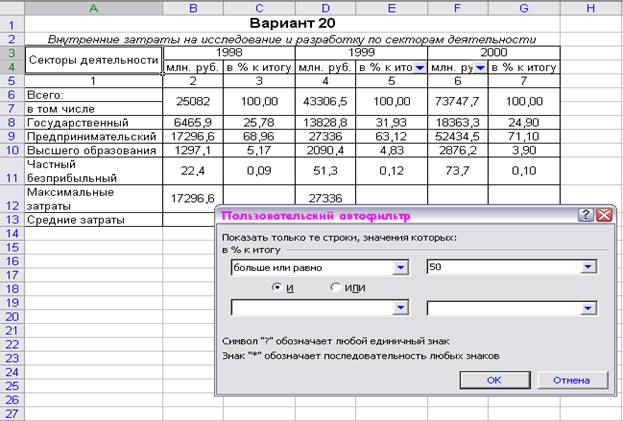Click the cell with value 6465,9
The image size is (623, 421).
pos(193,123)
